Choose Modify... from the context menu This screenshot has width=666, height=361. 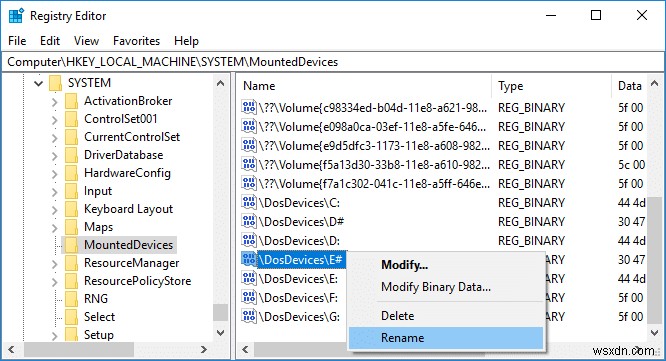(446, 265)
